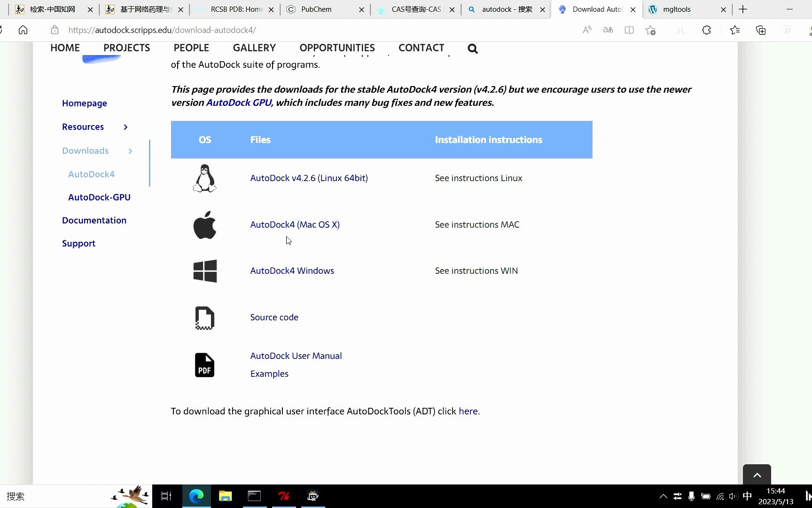
Task: Open File Explorer from the taskbar
Action: pyautogui.click(x=226, y=496)
